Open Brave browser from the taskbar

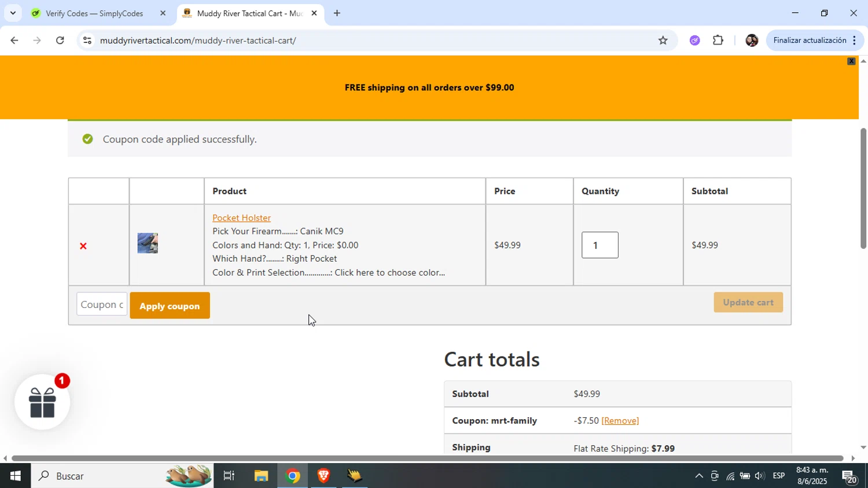[323, 476]
